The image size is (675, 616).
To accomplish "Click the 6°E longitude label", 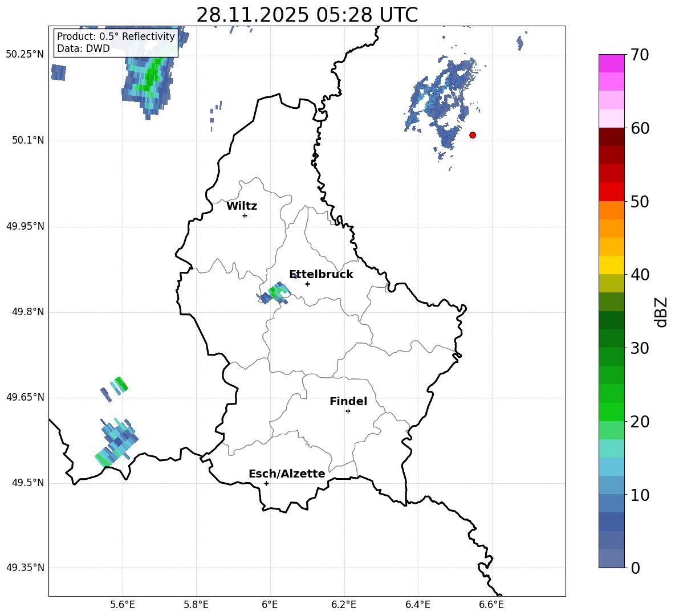I will pyautogui.click(x=270, y=605).
